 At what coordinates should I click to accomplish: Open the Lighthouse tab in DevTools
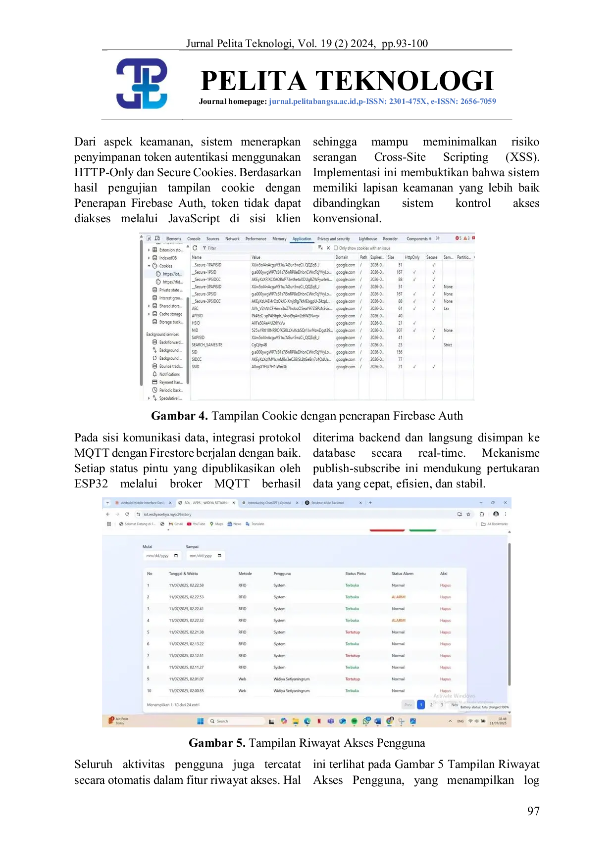pyautogui.click(x=367, y=239)
